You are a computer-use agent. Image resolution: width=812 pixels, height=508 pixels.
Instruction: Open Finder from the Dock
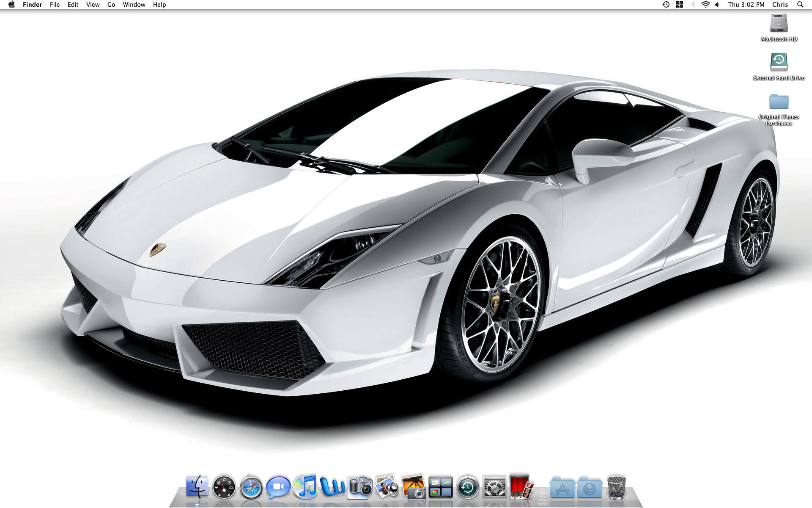coord(197,487)
